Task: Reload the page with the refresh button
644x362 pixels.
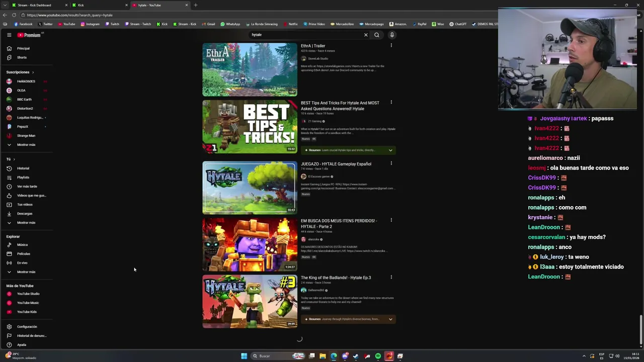Action: (15, 15)
